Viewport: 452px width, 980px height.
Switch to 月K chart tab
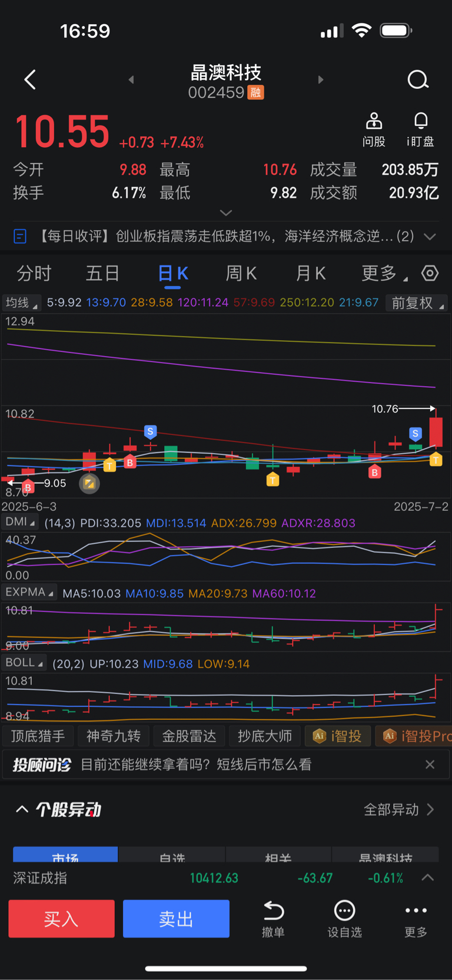311,273
